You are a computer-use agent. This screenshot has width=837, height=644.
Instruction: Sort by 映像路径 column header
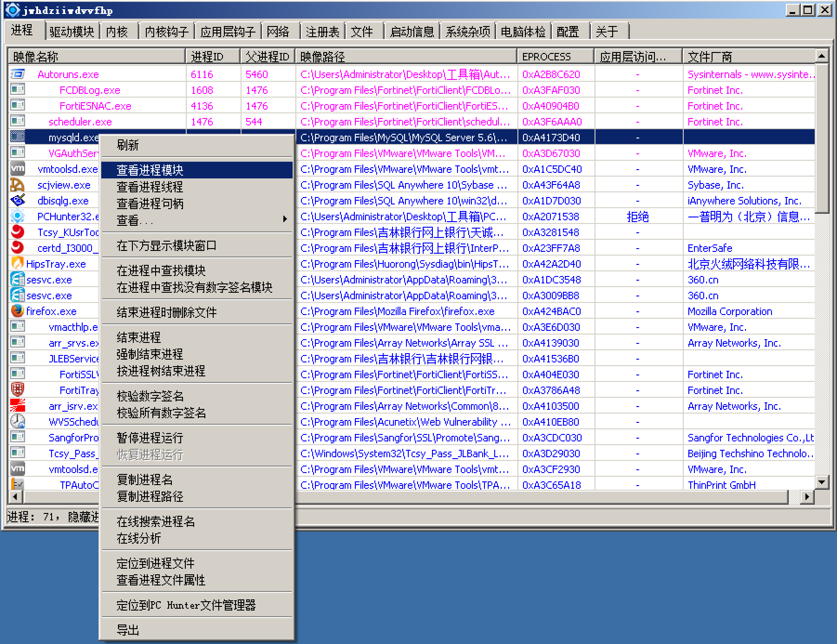[406, 57]
